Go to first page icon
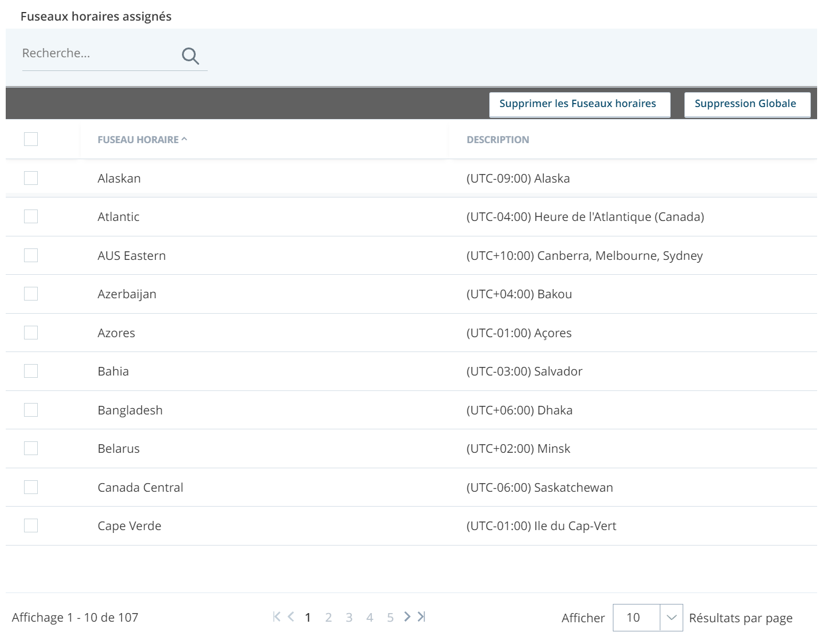Screen dimensions: 824x644 pos(277,617)
